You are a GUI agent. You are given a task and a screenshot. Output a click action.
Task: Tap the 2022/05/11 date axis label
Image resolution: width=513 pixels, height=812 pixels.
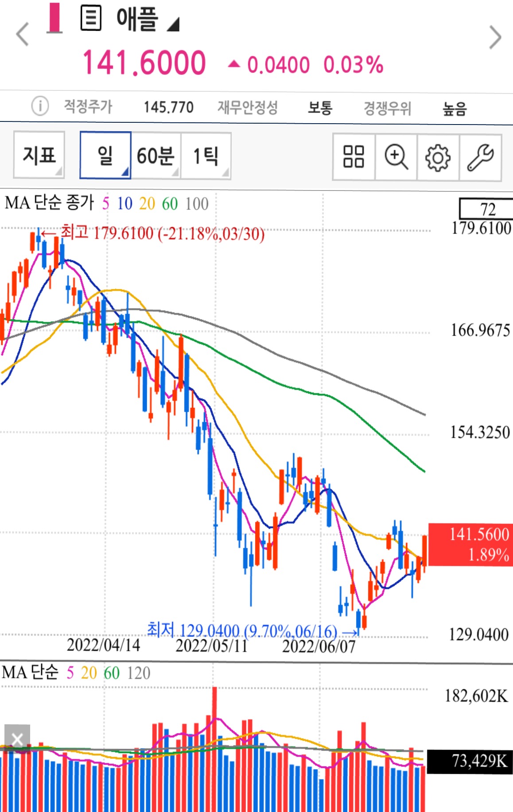tap(211, 646)
